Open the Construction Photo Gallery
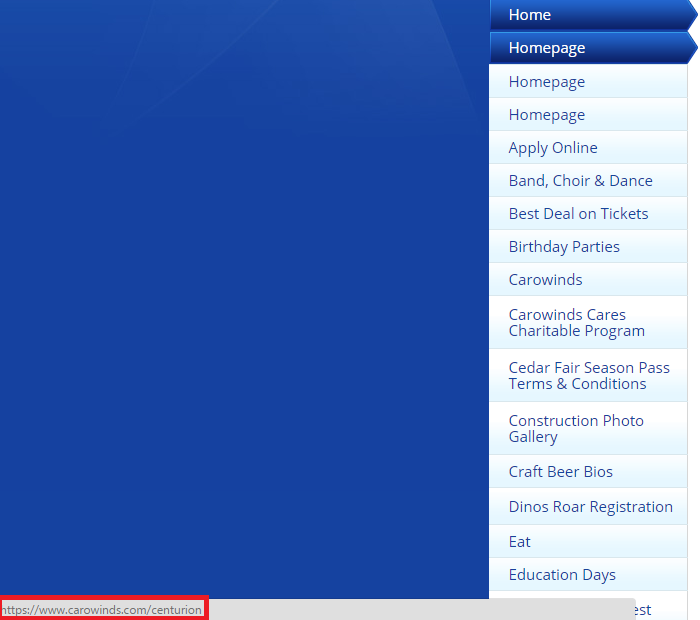The height and width of the screenshot is (620, 700). [576, 429]
